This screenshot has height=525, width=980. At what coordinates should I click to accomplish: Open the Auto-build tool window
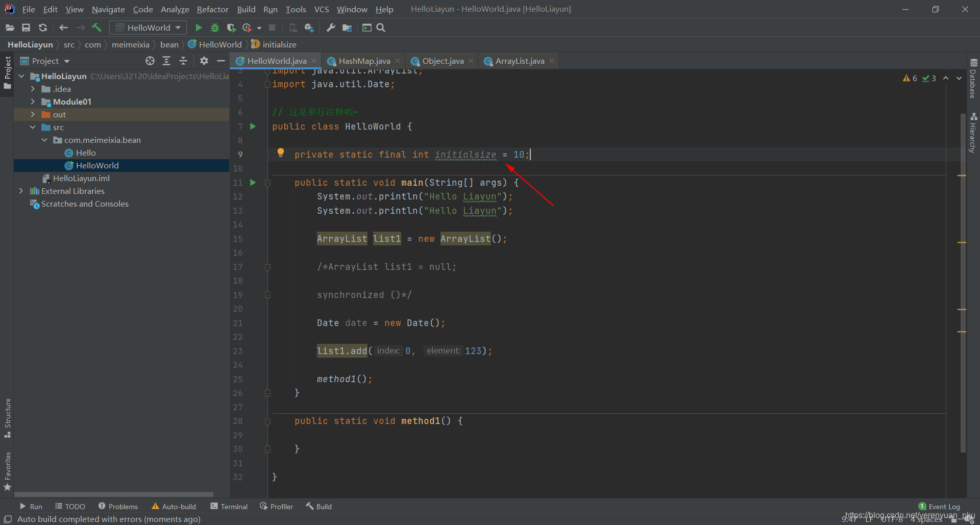(174, 507)
